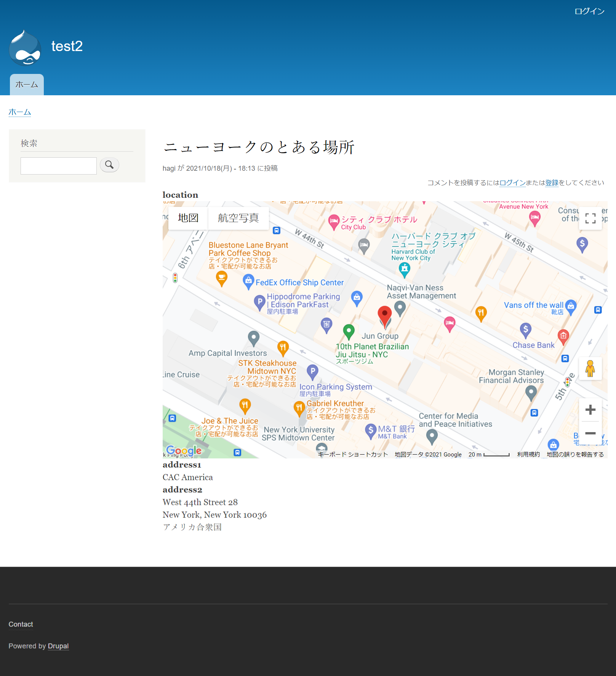Click the STK Steakhouse restaurant pin
Viewport: 616px width, 676px height.
282,348
